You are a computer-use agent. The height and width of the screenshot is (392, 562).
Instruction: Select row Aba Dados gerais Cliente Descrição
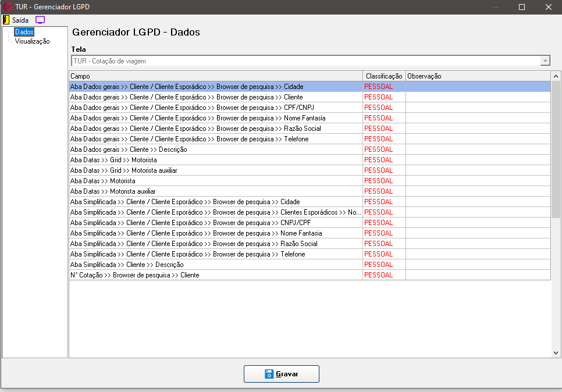coord(310,149)
